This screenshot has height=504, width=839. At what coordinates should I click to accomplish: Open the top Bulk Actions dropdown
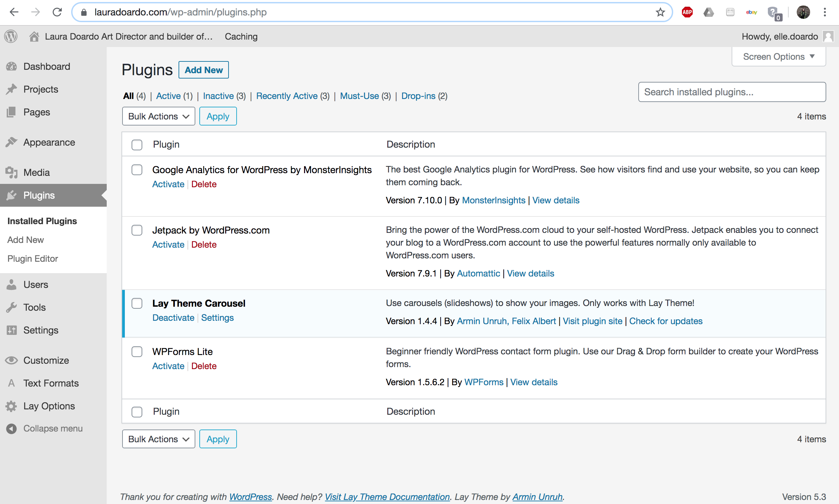pyautogui.click(x=158, y=116)
